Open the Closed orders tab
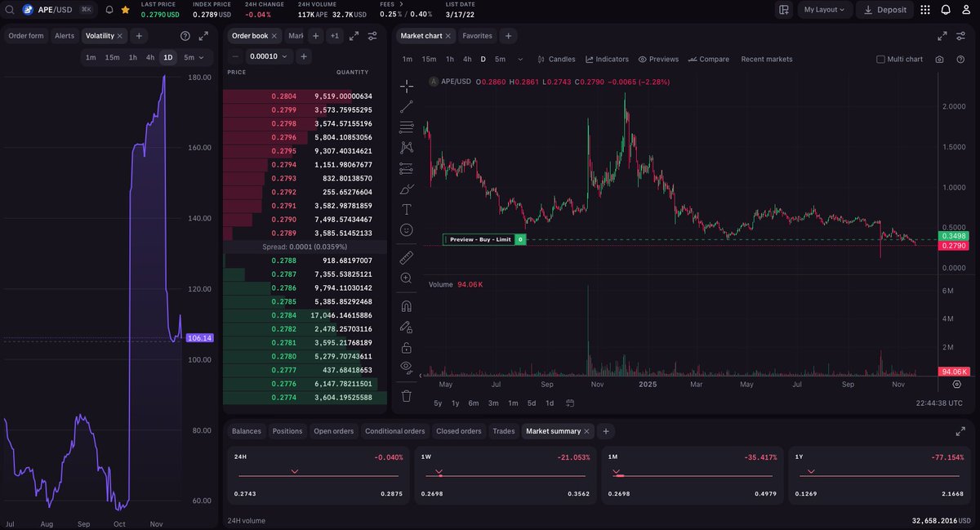 (x=459, y=431)
